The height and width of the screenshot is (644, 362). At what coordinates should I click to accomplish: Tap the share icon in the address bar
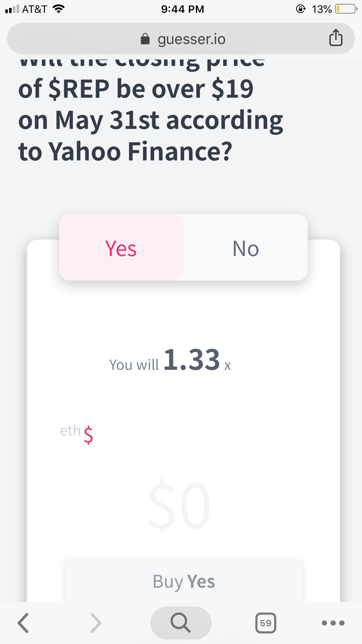coord(336,38)
